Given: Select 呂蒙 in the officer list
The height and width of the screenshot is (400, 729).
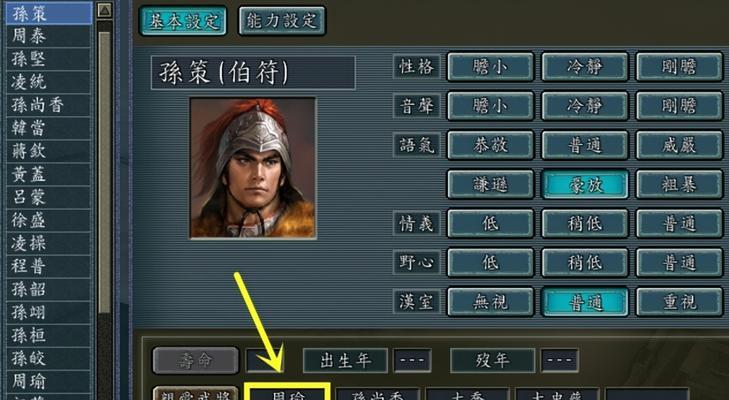Looking at the screenshot, I should point(48,197).
